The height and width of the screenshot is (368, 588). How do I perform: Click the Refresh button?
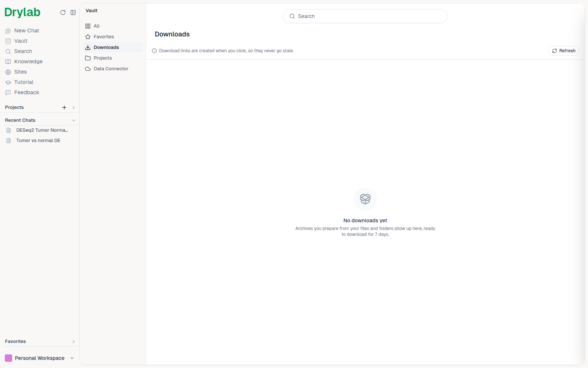point(564,51)
